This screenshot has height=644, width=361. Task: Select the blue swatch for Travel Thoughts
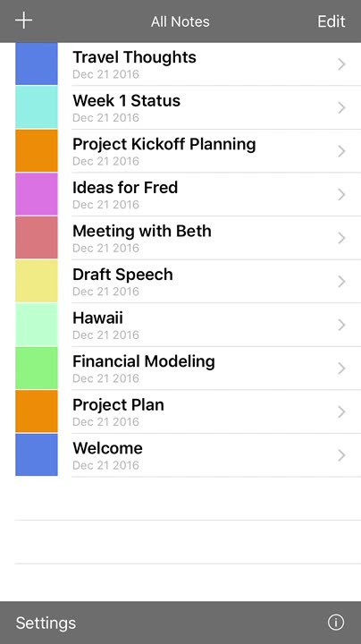click(x=37, y=64)
